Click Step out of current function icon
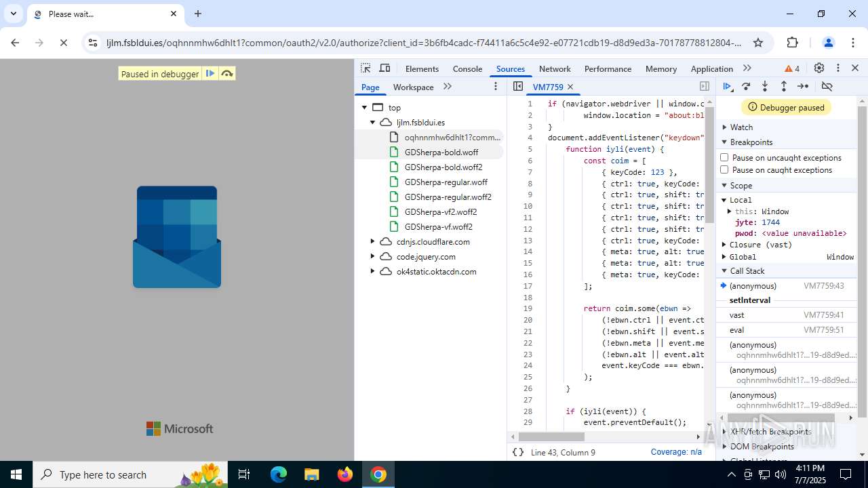Viewport: 868px width, 488px height. pyautogui.click(x=784, y=86)
